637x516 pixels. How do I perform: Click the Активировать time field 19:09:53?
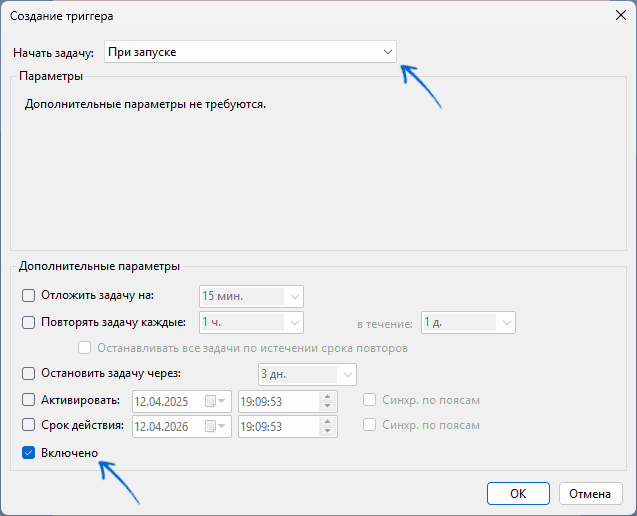click(x=278, y=401)
